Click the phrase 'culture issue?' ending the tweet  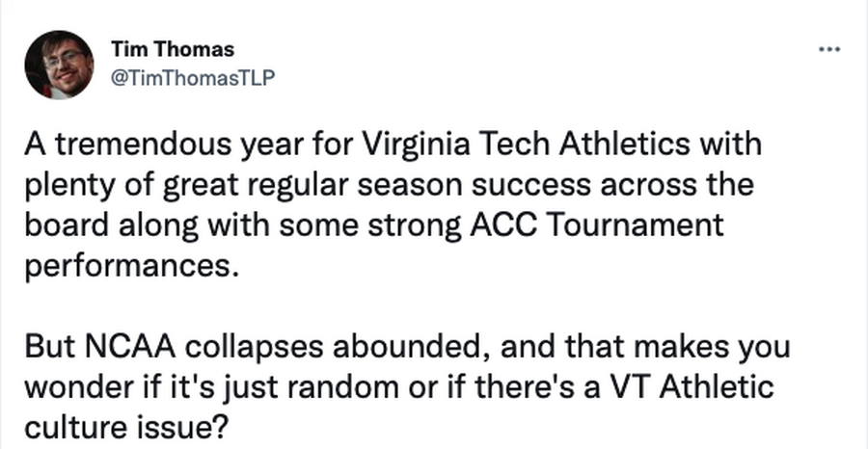click(125, 427)
